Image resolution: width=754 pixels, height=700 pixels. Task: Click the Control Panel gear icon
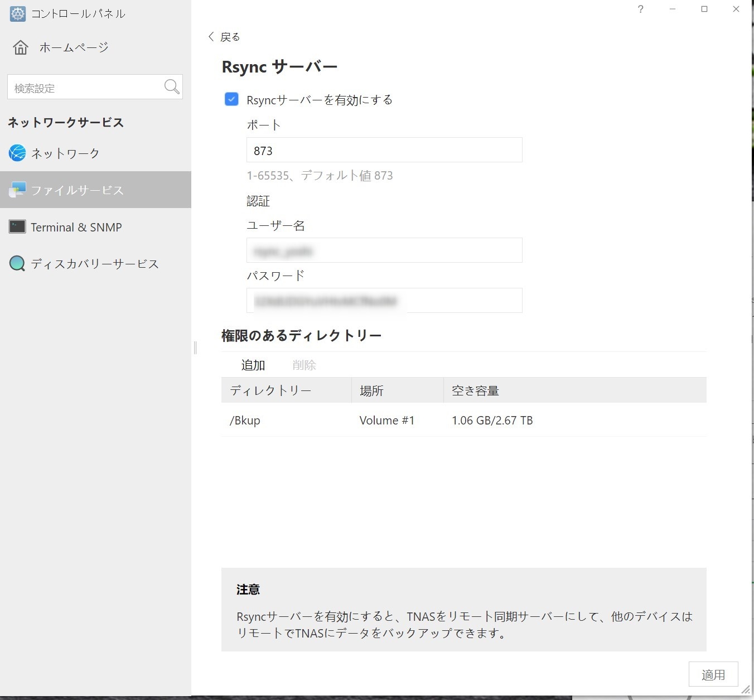(18, 14)
